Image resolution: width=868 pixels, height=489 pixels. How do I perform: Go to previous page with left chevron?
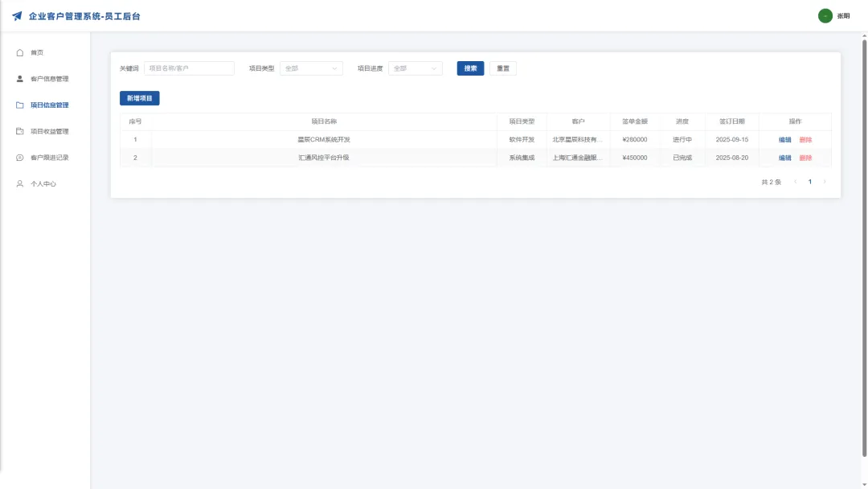pyautogui.click(x=796, y=182)
